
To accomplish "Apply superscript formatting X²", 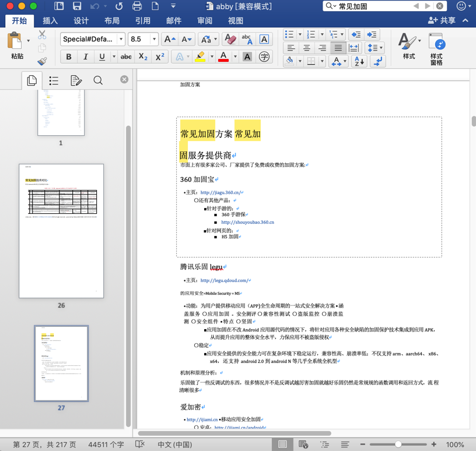I will (160, 57).
